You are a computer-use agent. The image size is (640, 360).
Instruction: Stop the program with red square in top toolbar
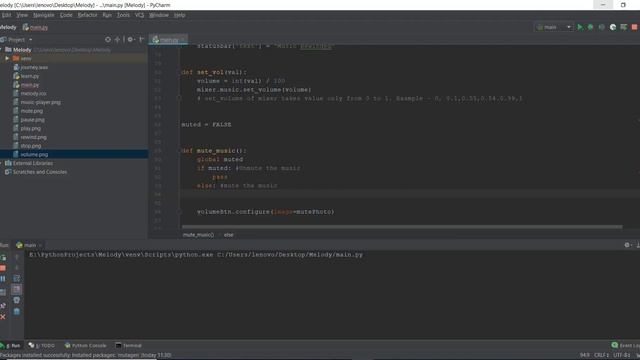[x=634, y=27]
